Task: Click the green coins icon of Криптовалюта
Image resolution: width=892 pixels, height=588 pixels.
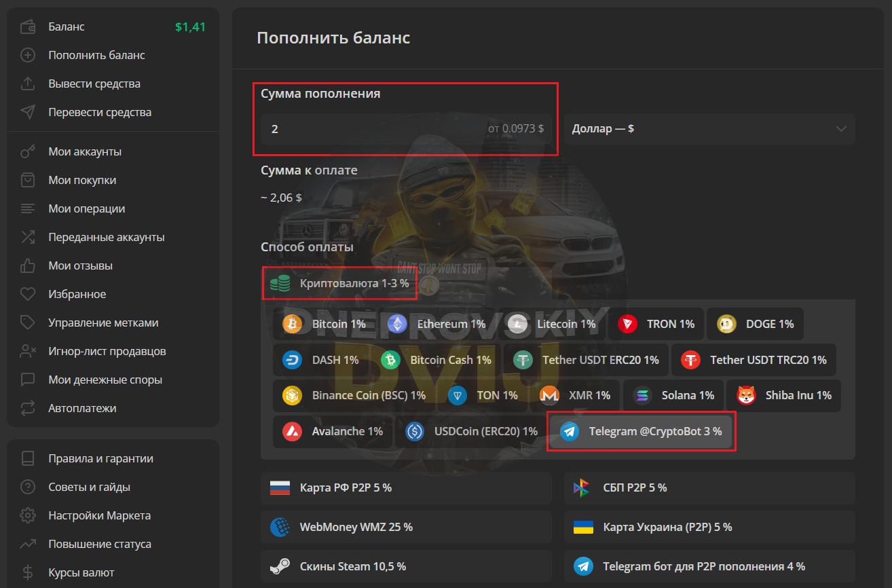Action: coord(280,284)
